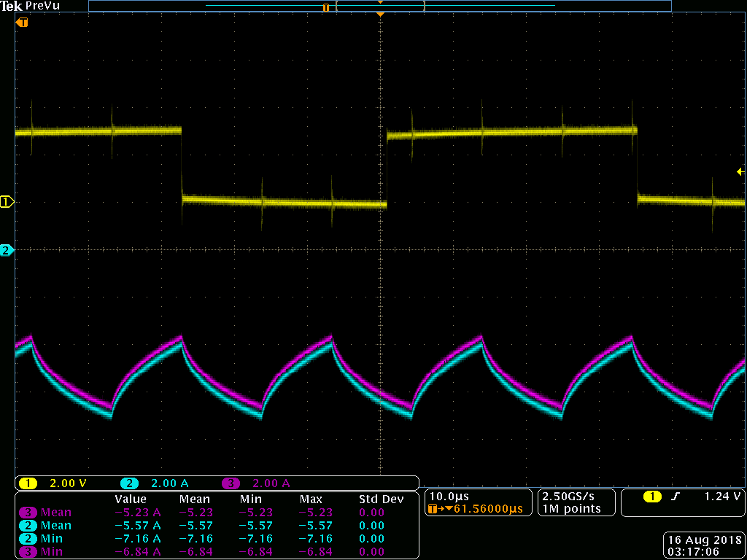Viewport: 747px width, 560px height.
Task: Click the bracketed window in the record overview bar
Action: tap(380, 6)
